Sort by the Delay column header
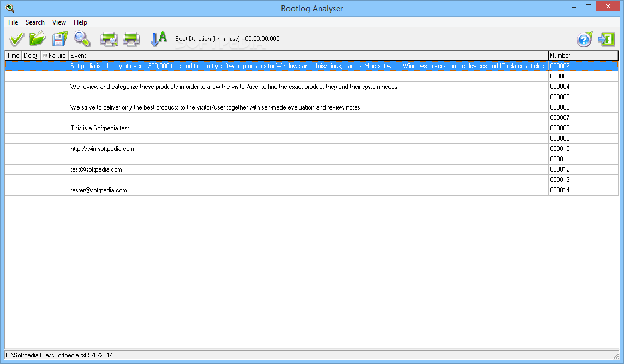624x364 pixels. point(31,56)
